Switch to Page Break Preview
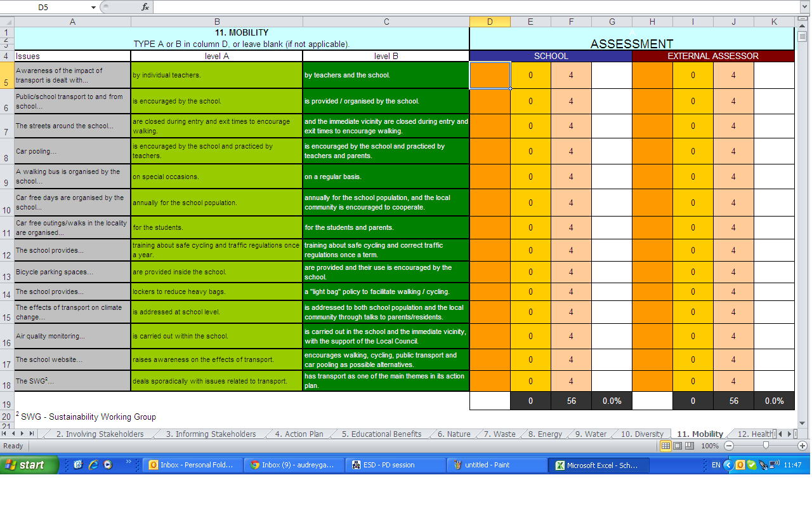Screen dimensions: 812x508 click(690, 446)
